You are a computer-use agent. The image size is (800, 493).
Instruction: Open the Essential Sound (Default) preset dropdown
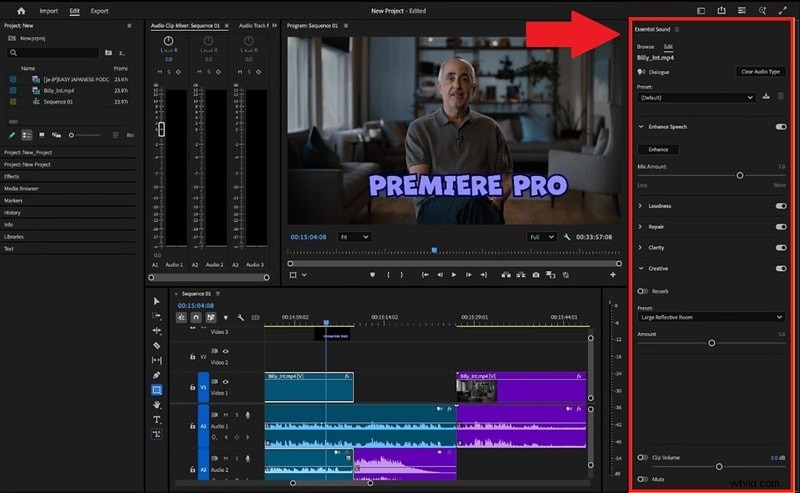[696, 97]
